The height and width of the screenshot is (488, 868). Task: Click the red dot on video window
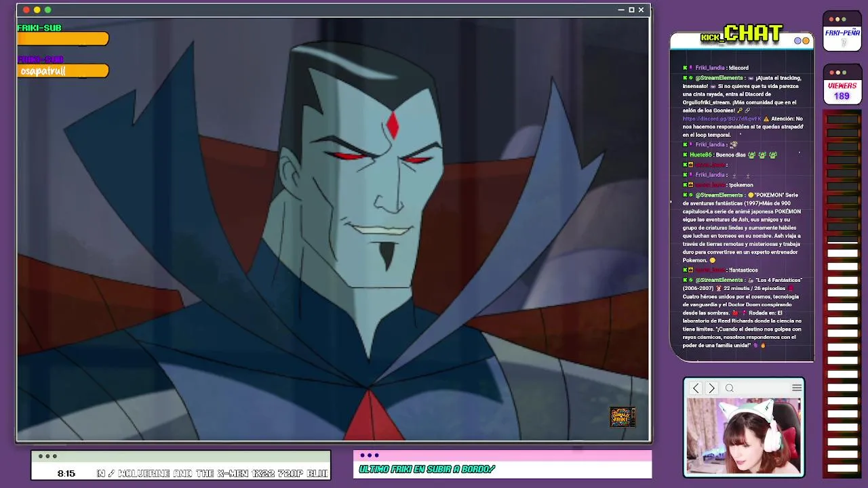[x=26, y=9]
